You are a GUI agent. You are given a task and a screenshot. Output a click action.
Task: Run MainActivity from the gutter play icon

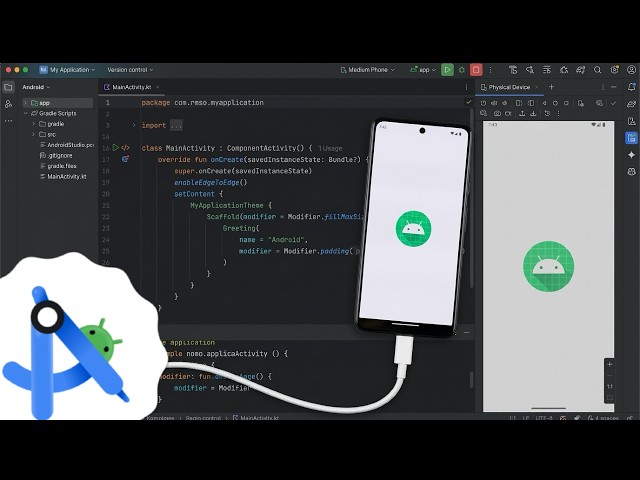click(x=116, y=148)
